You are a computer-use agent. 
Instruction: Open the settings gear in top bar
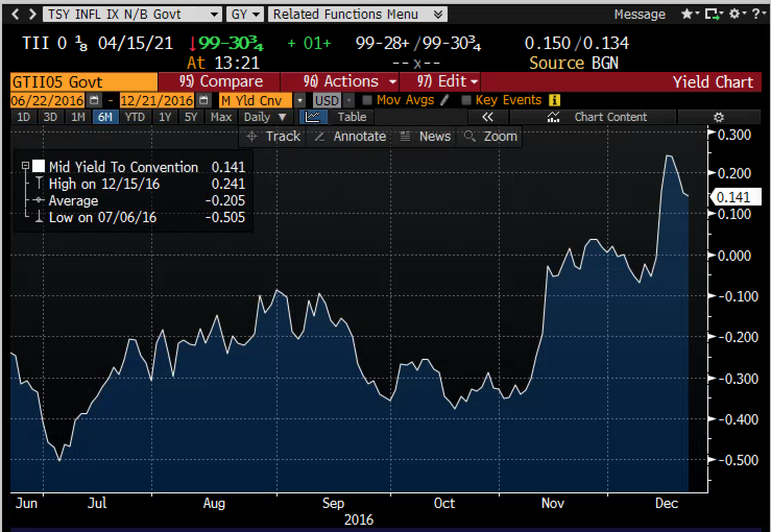click(x=734, y=14)
